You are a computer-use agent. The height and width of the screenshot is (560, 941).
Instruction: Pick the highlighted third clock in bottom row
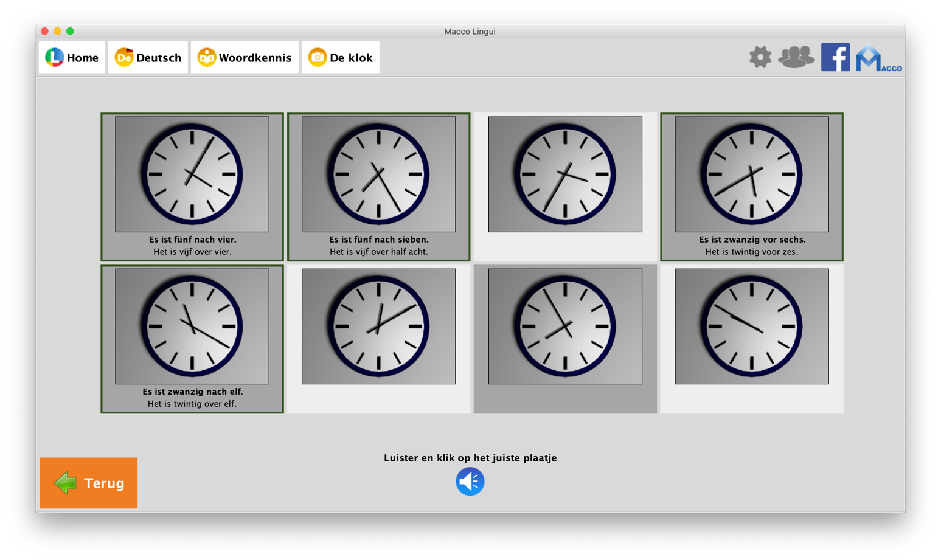(565, 327)
